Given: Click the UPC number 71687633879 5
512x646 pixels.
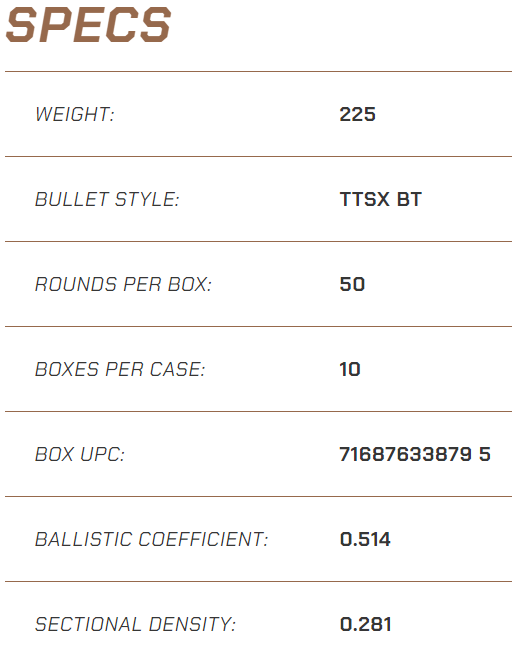Looking at the screenshot, I should coord(415,454).
